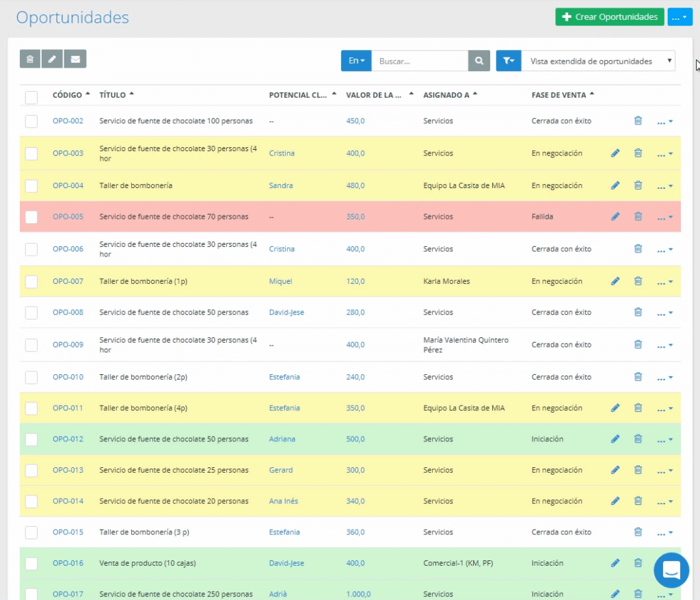
Task: Open client link Adriana
Action: [282, 439]
